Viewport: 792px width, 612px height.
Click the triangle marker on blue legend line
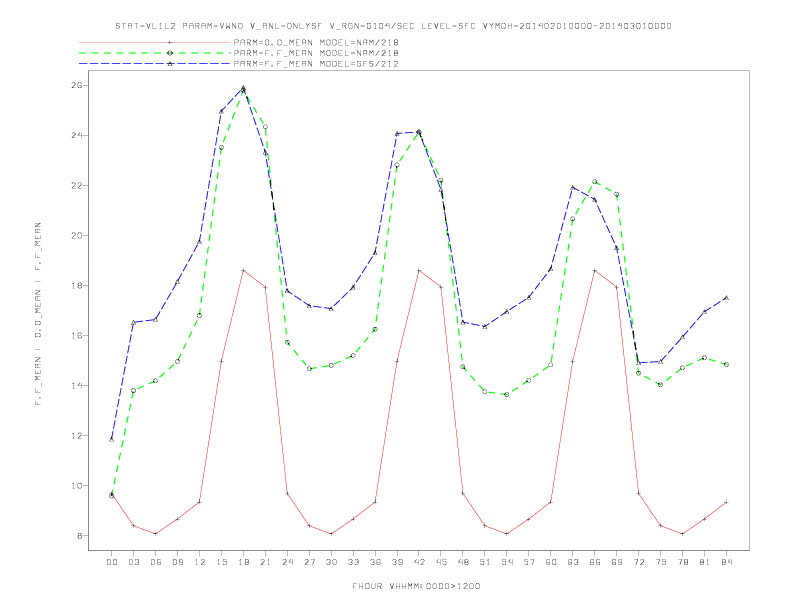pos(170,64)
